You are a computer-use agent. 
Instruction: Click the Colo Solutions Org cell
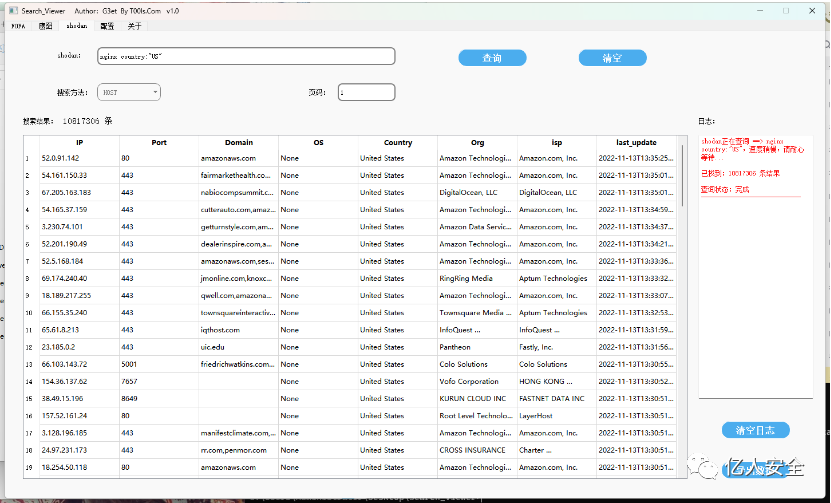point(477,364)
